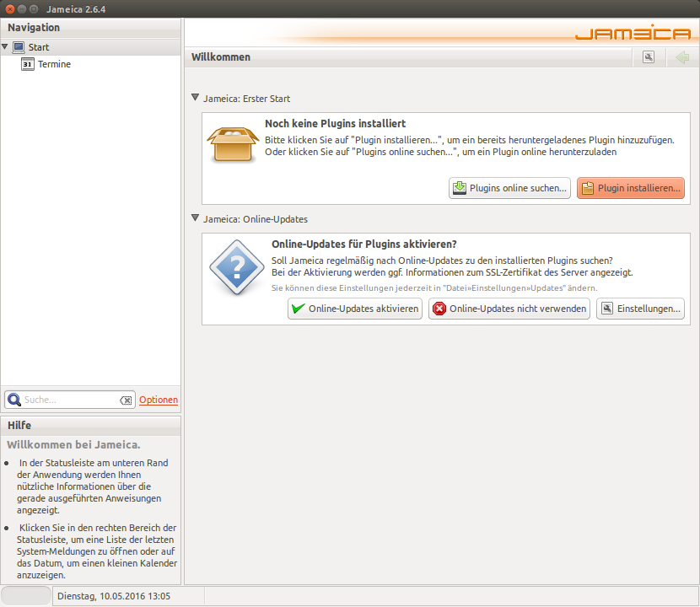Open the Optionen link
The image size is (700, 607).
coord(159,400)
